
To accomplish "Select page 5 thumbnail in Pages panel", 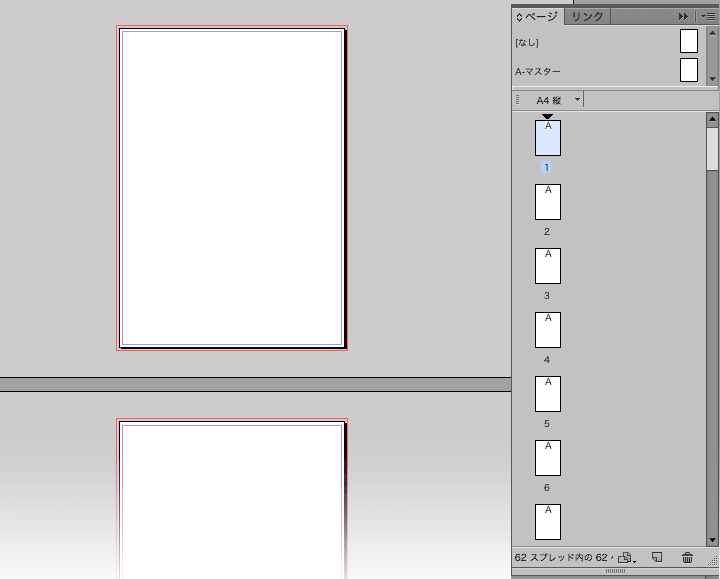I will point(547,394).
